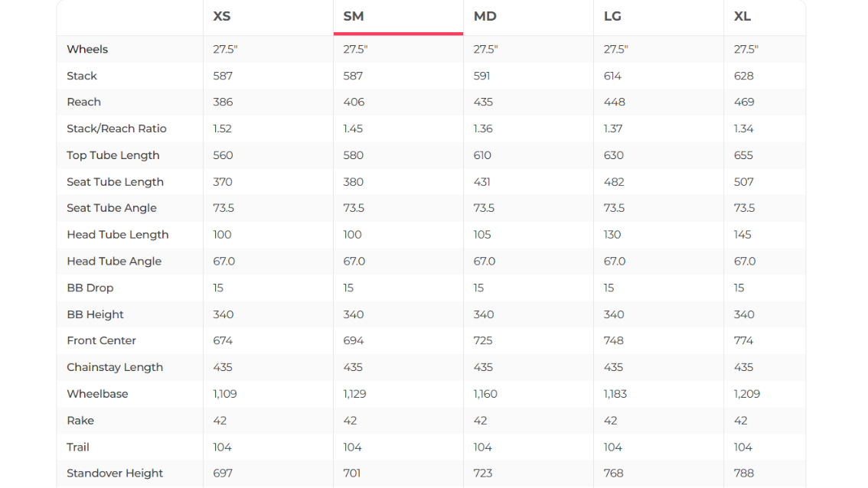Select the SM size column header

[354, 16]
